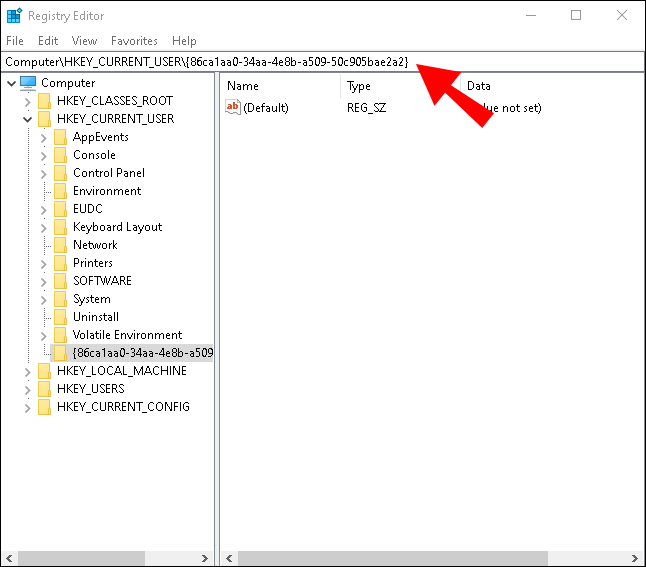Expand HKEY_CLASSES_ROOT chevron
Image resolution: width=646 pixels, height=567 pixels.
[28, 101]
